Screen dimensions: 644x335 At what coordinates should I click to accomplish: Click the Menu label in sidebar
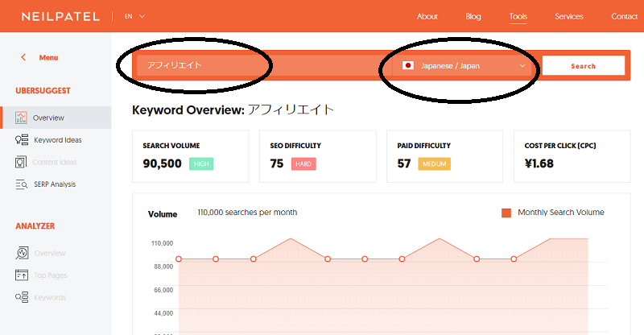tap(48, 57)
